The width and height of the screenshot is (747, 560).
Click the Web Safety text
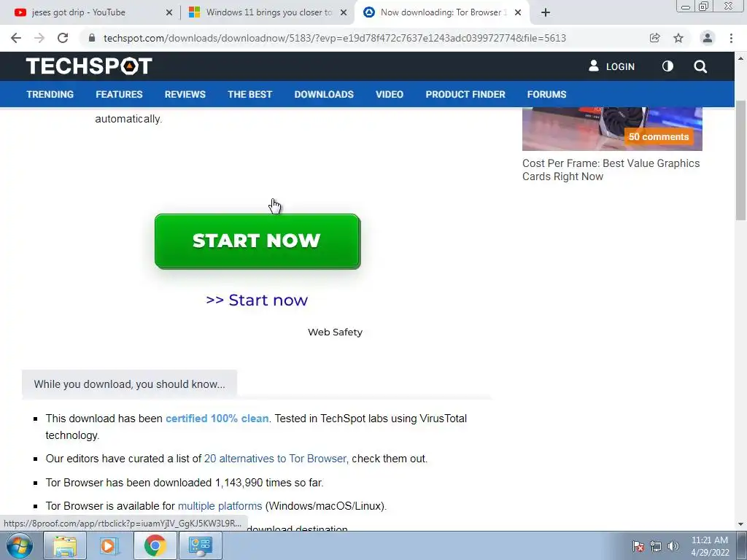[335, 332]
